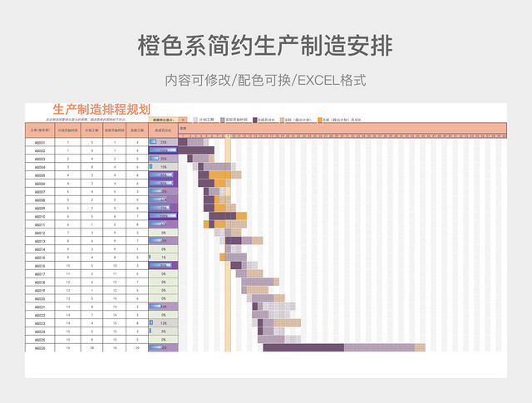Image resolution: width=532 pixels, height=403 pixels.
Task: Click the progress bar in row A0005
Action: point(163,175)
